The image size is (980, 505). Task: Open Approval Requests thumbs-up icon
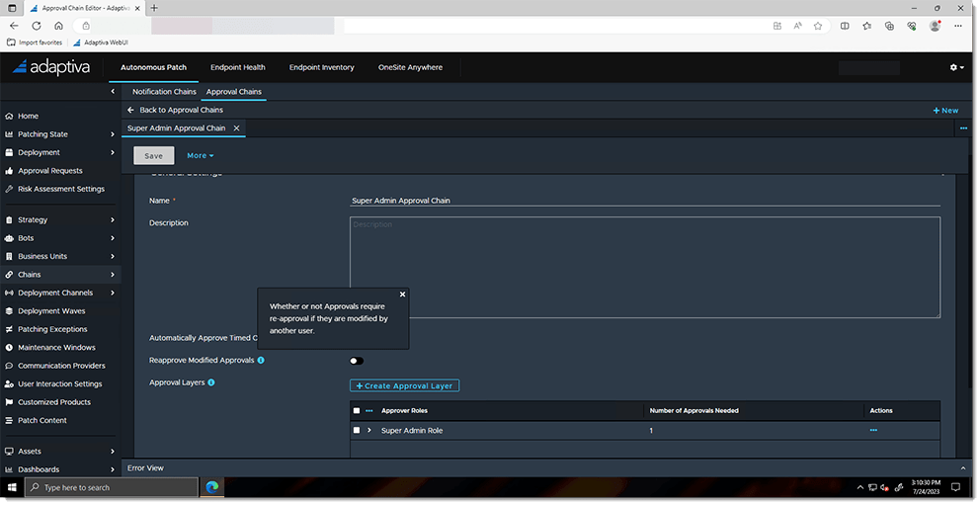pyautogui.click(x=9, y=171)
